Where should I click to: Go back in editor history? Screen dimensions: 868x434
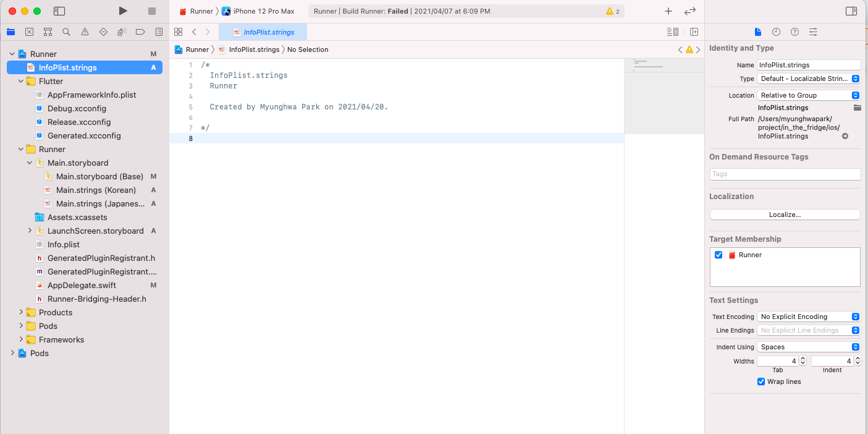[x=194, y=32]
